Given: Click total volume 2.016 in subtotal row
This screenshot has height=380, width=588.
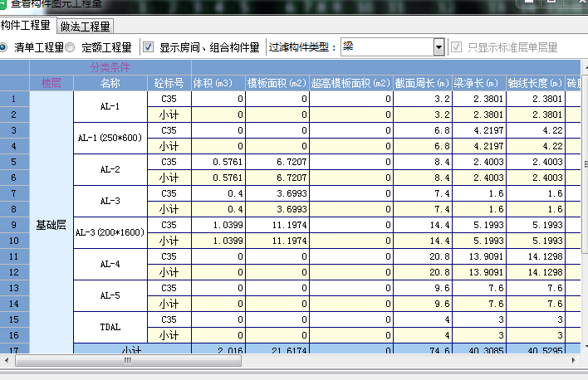Looking at the screenshot, I should click(218, 349).
